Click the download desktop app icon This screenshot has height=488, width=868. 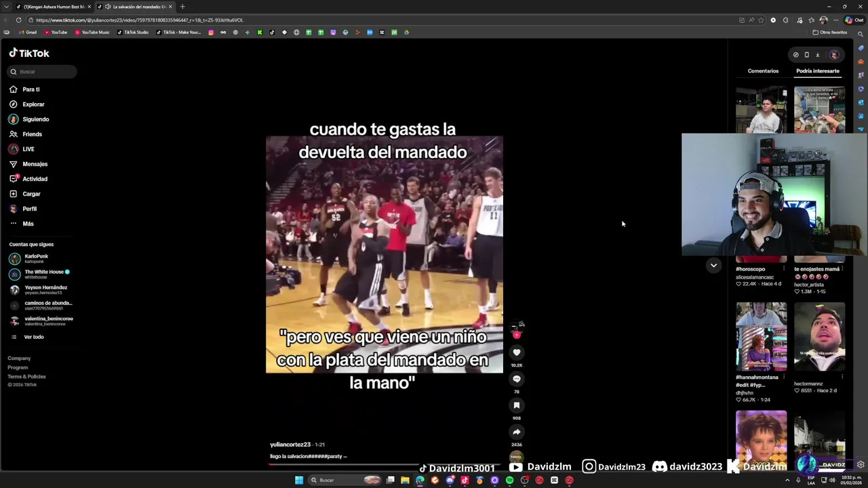818,55
